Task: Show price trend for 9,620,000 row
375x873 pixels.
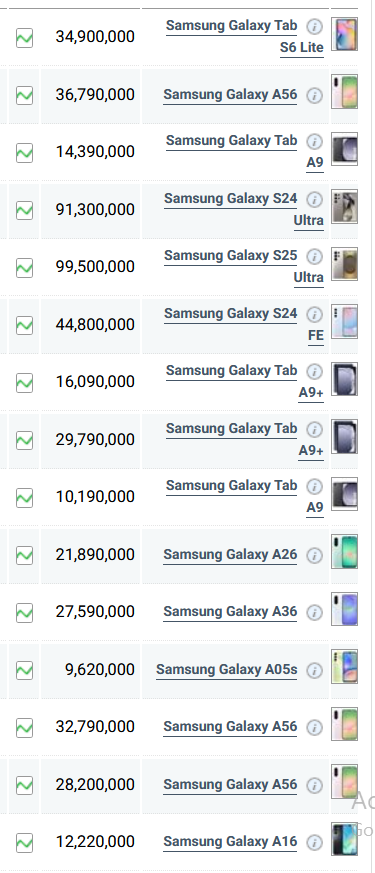Action: [24, 670]
